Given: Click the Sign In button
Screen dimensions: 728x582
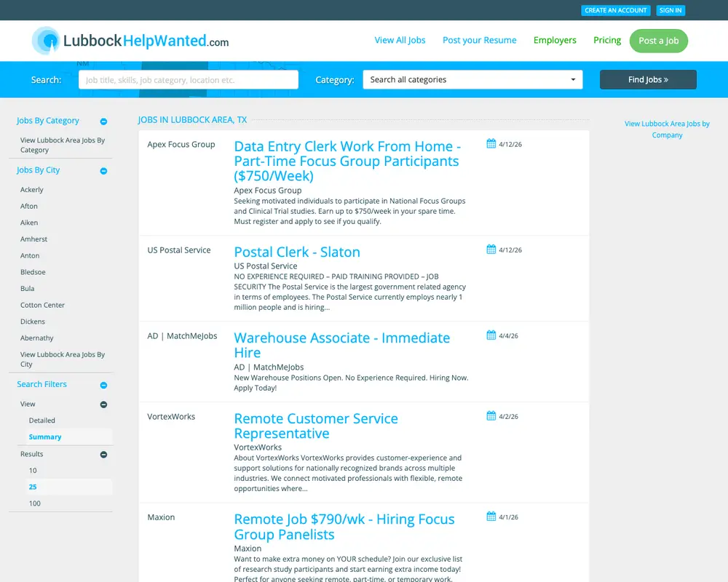Looking at the screenshot, I should pyautogui.click(x=670, y=10).
